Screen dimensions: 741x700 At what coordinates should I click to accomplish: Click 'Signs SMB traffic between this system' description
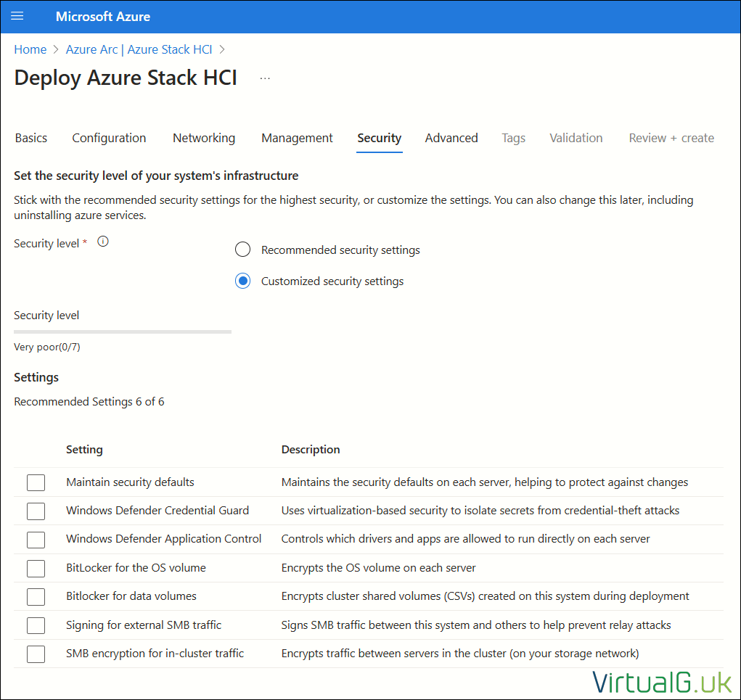[x=476, y=625]
